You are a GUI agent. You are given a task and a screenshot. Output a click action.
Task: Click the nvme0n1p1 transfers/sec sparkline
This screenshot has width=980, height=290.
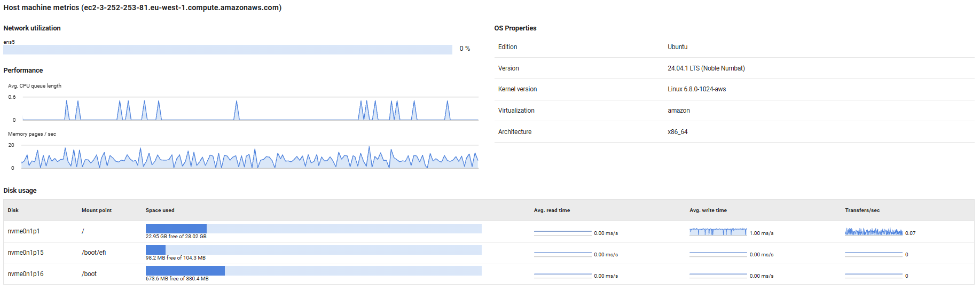[x=873, y=232]
